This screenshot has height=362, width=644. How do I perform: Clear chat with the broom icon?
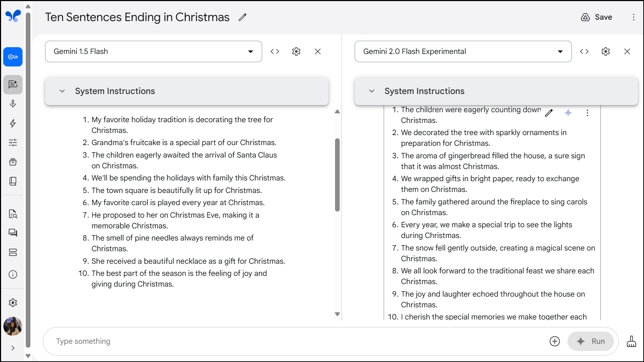point(631,341)
